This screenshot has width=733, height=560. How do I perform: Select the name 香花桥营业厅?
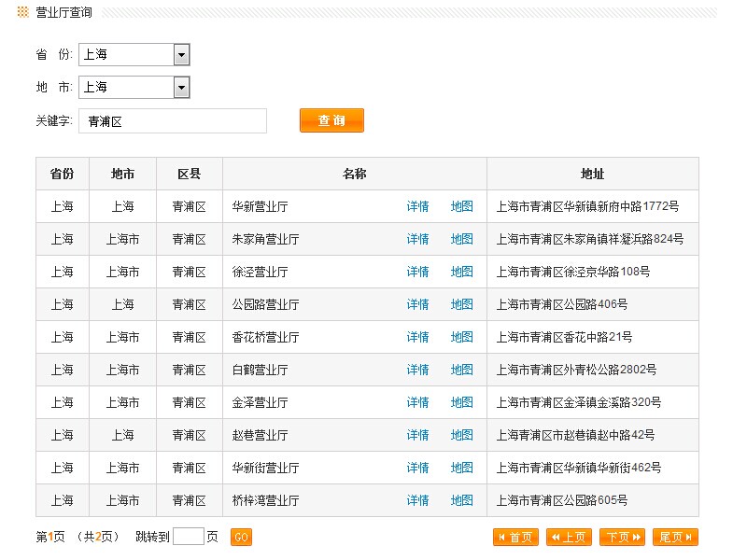tap(265, 338)
